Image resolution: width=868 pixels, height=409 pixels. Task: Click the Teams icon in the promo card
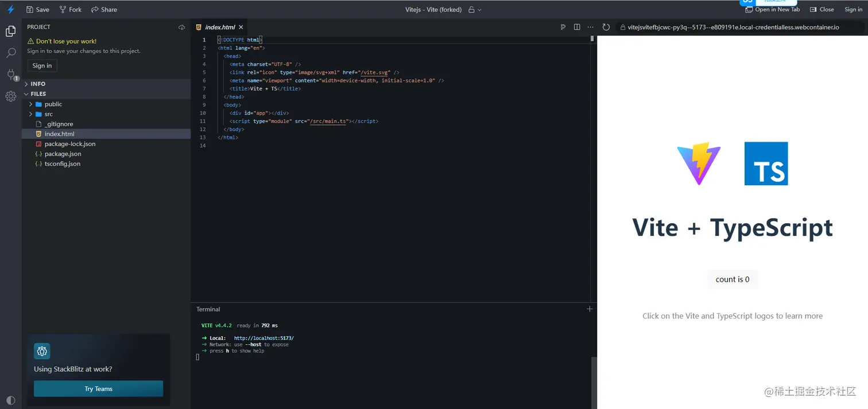(42, 351)
